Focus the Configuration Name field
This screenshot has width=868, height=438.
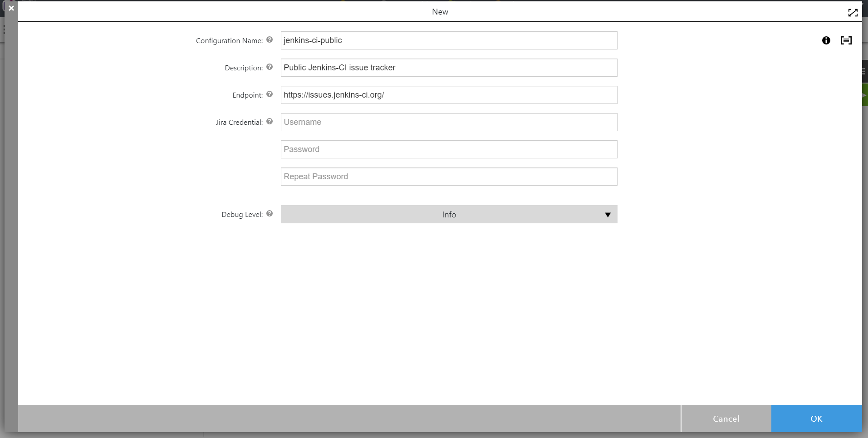(449, 40)
